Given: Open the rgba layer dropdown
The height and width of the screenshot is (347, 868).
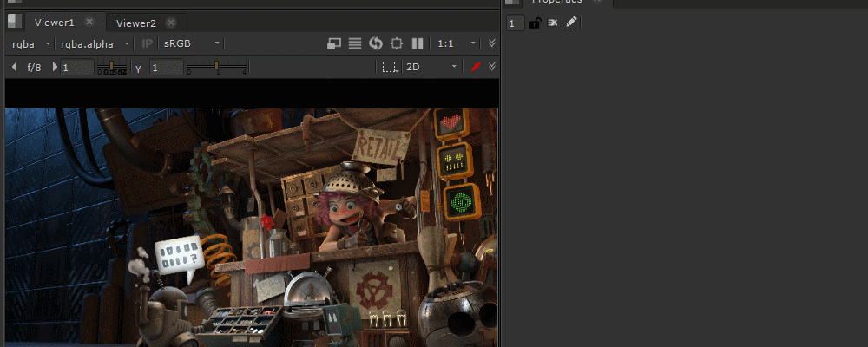Looking at the screenshot, I should click(x=31, y=43).
